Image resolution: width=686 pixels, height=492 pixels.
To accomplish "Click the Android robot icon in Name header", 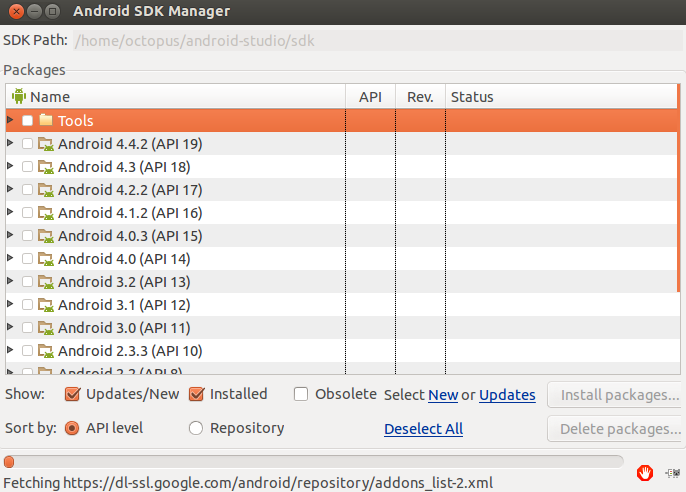I will (x=19, y=96).
